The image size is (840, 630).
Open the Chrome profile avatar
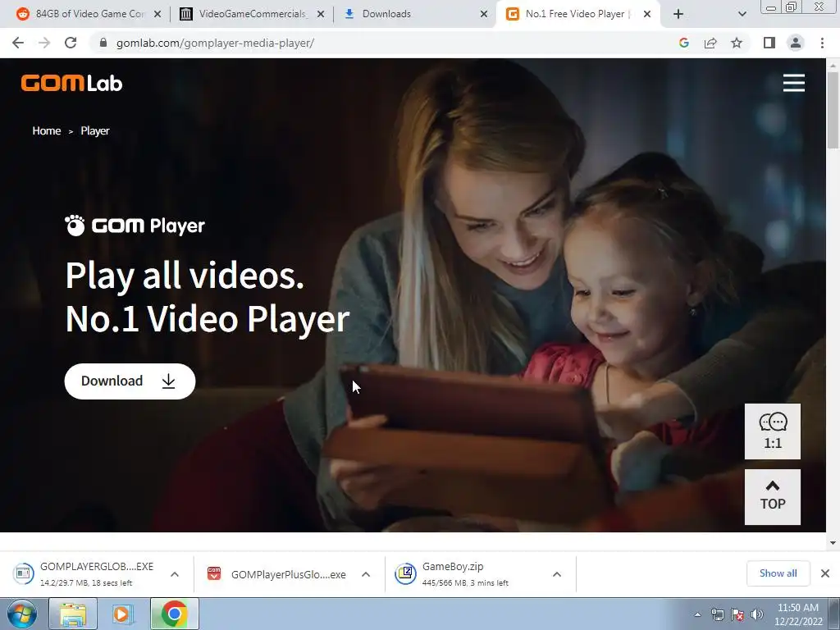pos(796,43)
